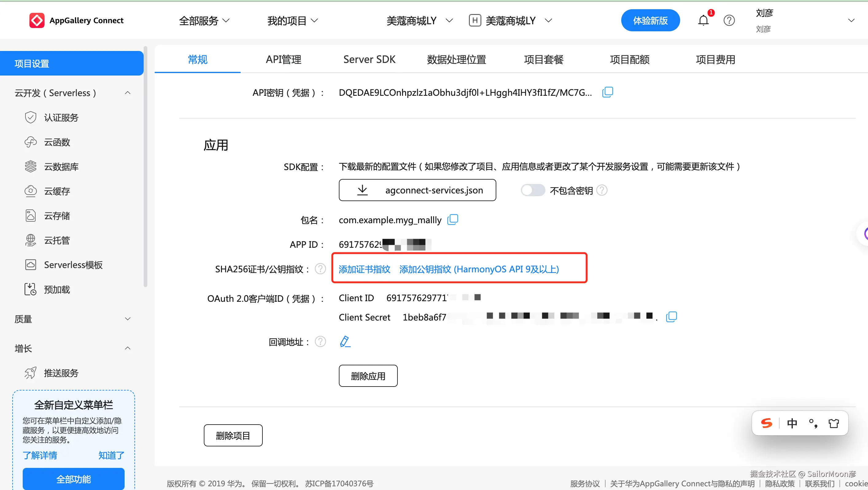Open the 云函数 service
This screenshot has height=490, width=868.
[57, 142]
